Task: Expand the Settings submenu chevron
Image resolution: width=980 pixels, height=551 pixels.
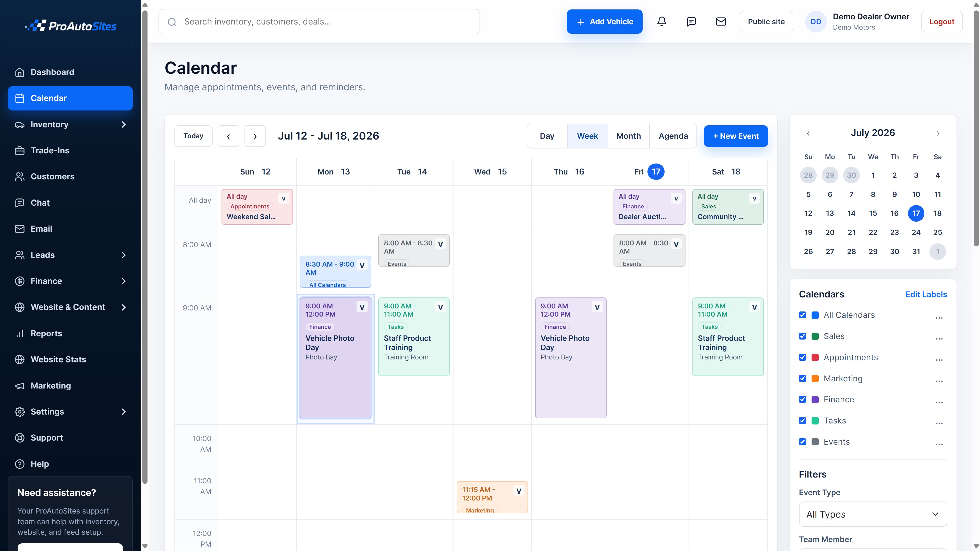Action: click(123, 412)
